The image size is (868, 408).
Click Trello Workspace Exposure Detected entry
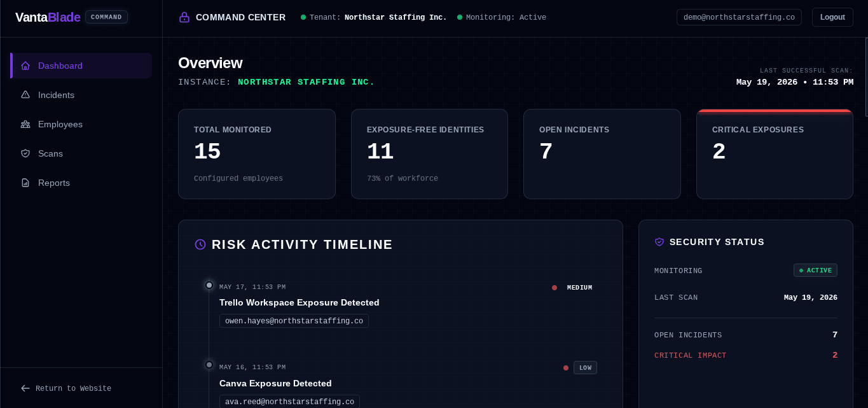tap(299, 302)
